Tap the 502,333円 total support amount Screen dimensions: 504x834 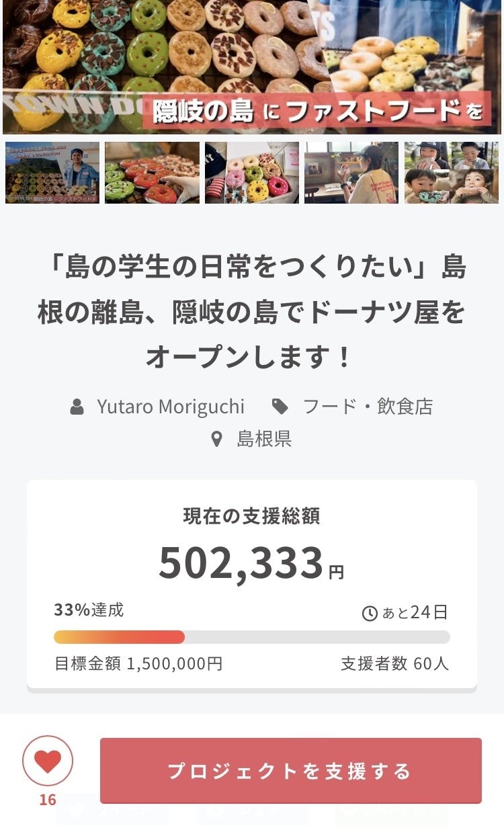tap(251, 563)
